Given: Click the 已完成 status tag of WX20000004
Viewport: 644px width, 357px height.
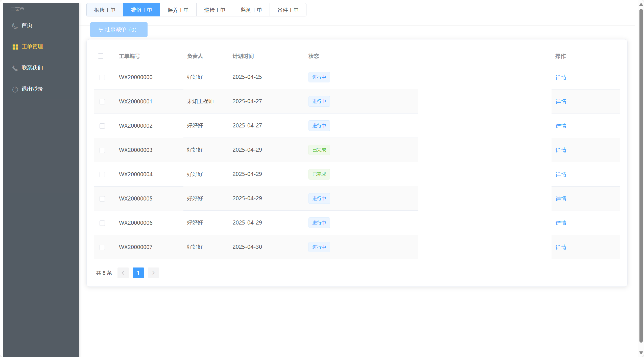Looking at the screenshot, I should (319, 174).
